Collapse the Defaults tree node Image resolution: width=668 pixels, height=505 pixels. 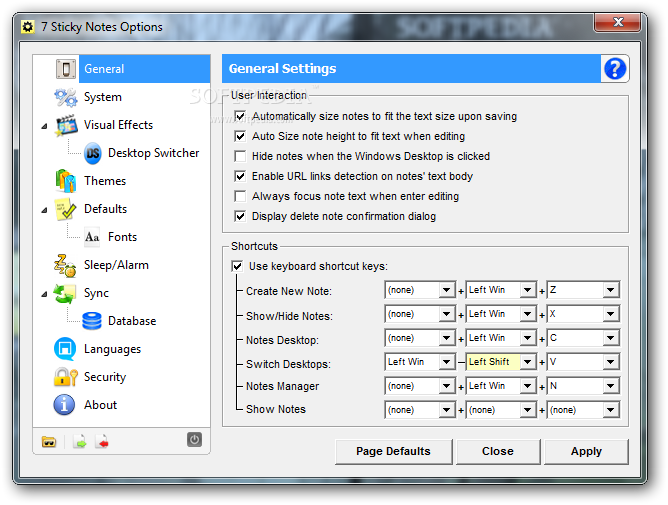coord(44,210)
